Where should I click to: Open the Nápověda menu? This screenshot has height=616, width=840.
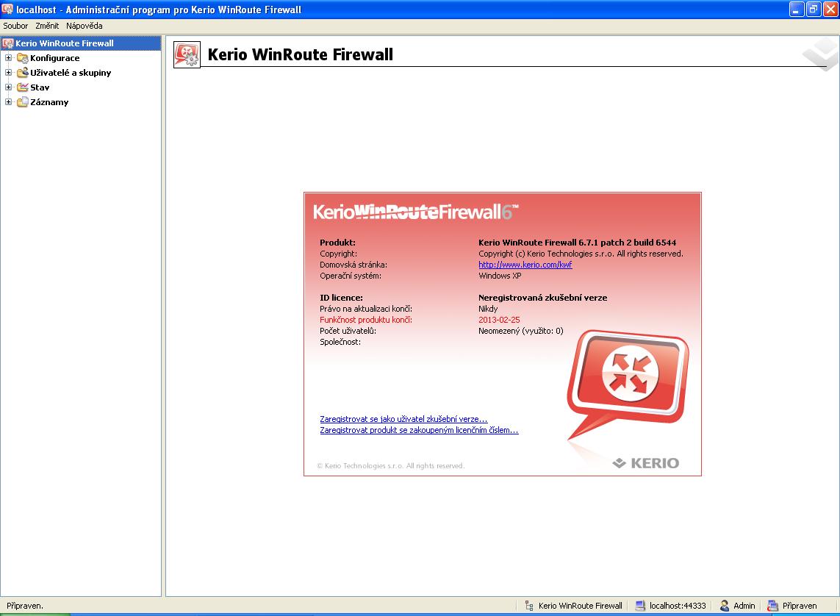[84, 26]
